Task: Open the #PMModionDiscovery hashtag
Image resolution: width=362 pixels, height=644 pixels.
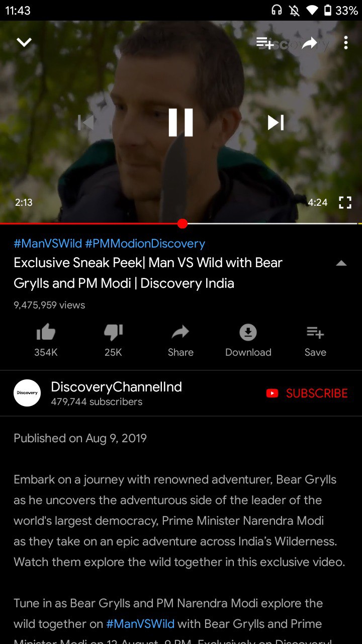Action: click(x=145, y=244)
